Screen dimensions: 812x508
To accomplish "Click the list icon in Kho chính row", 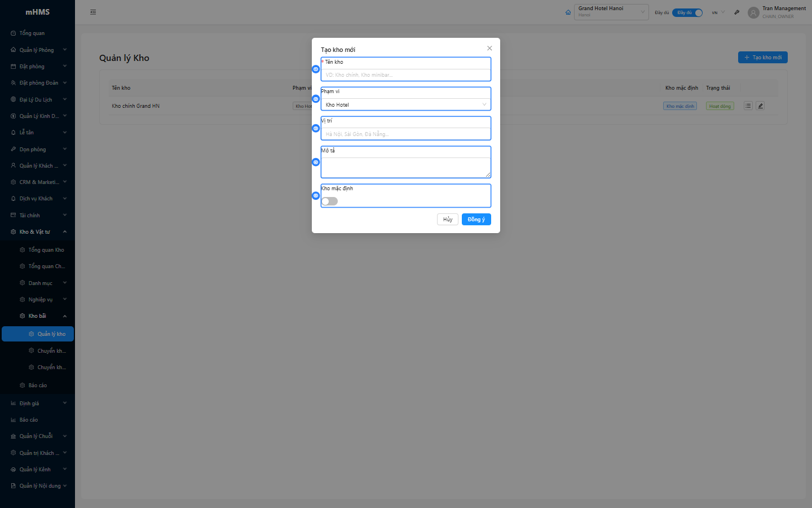I will [748, 106].
